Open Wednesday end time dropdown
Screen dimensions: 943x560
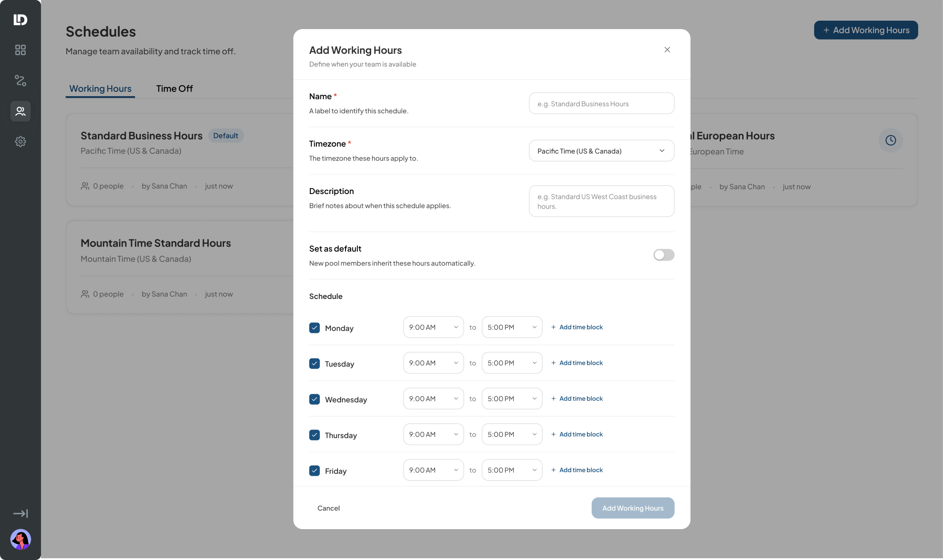coord(512,399)
